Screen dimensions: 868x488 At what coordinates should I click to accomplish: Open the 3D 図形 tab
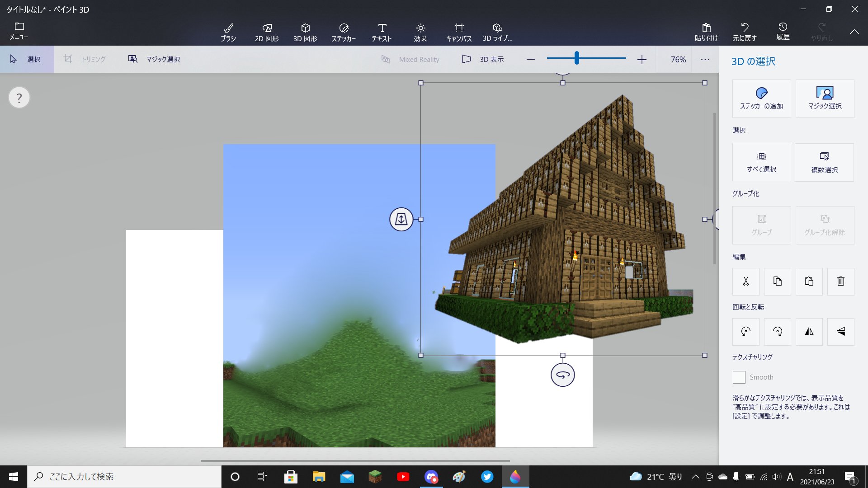point(305,32)
